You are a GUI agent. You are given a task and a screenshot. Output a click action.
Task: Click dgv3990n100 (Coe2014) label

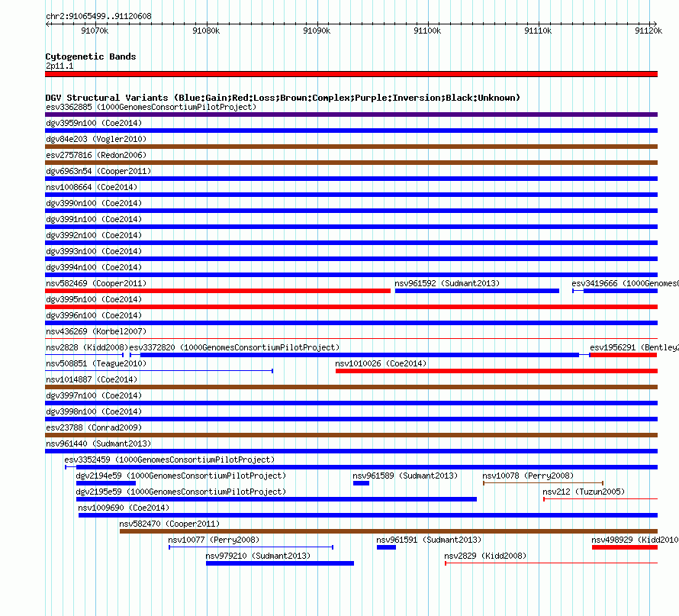tap(94, 203)
